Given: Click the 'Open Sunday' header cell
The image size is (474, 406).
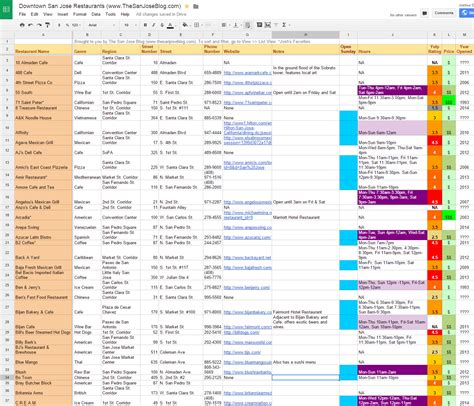Looking at the screenshot, I should [348, 49].
